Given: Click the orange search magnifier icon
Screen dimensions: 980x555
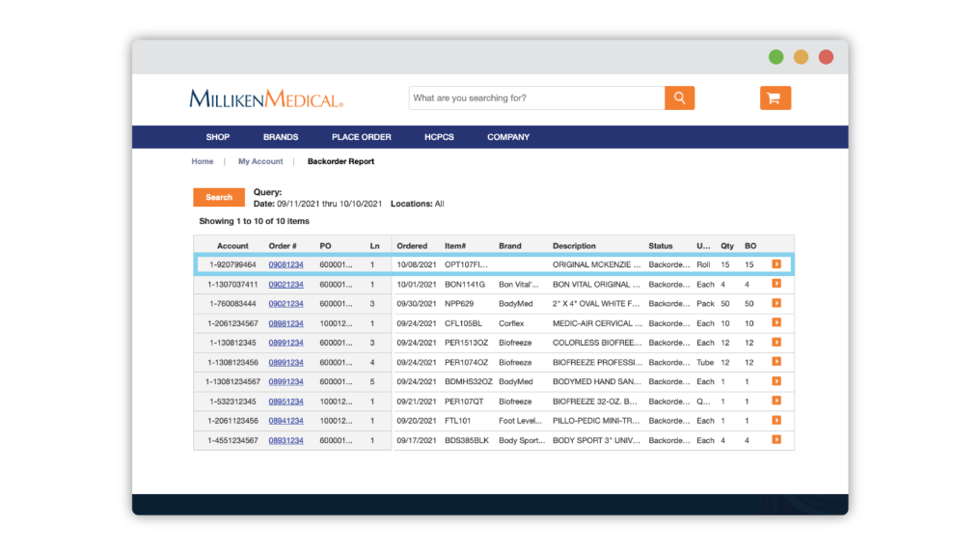Looking at the screenshot, I should coord(679,97).
